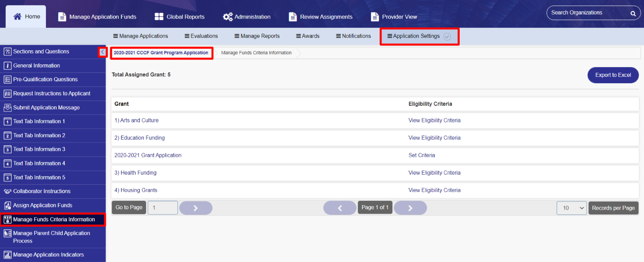Open the records per page dropdown
The image size is (644, 262).
(x=572, y=208)
